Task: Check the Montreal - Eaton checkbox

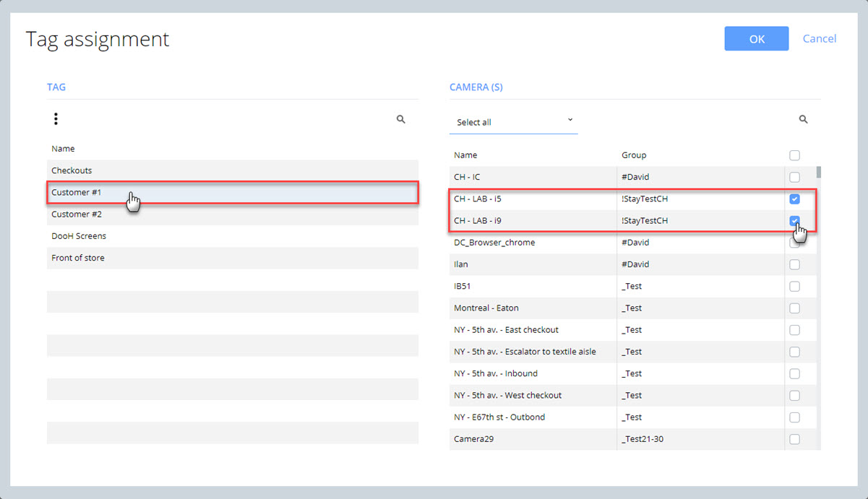Action: [x=795, y=308]
